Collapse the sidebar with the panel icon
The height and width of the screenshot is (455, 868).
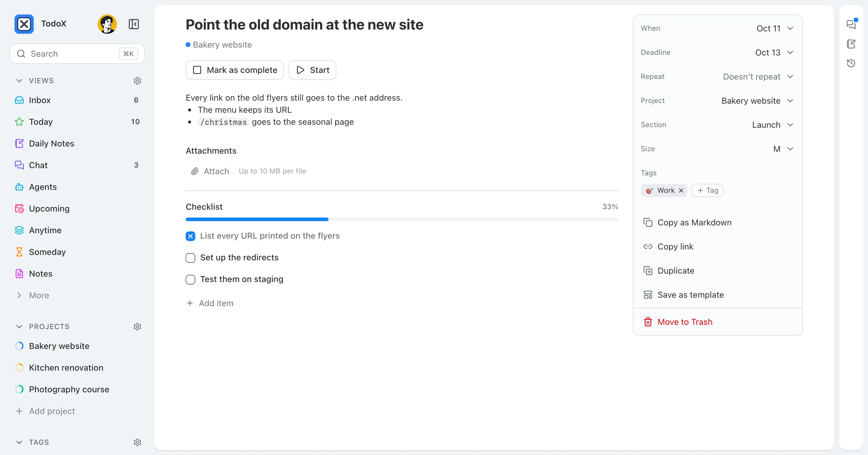click(x=134, y=24)
